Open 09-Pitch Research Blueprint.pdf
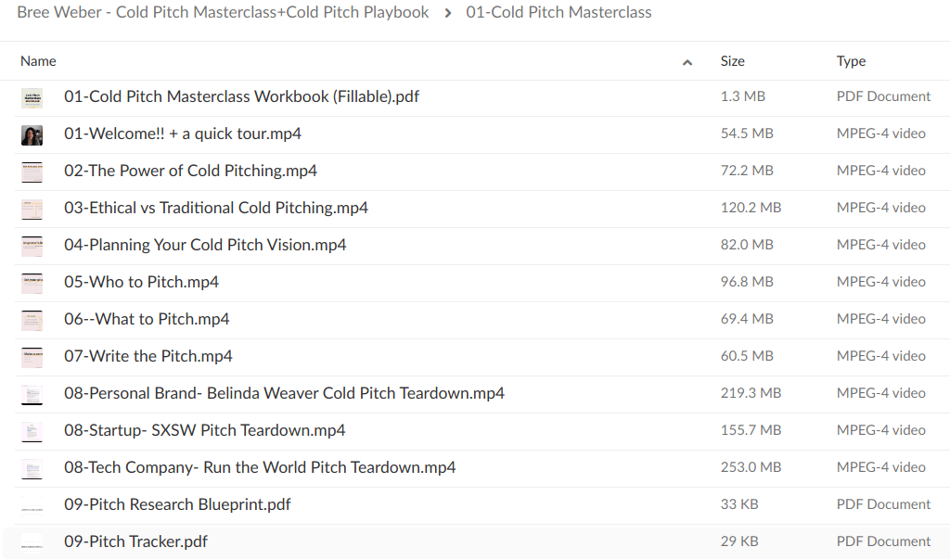Image resolution: width=950 pixels, height=560 pixels. (177, 504)
